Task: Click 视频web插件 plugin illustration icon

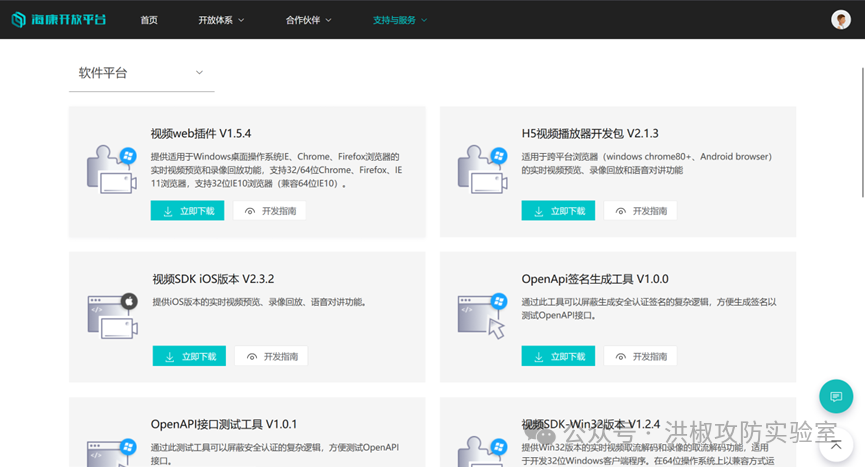Action: tap(112, 169)
